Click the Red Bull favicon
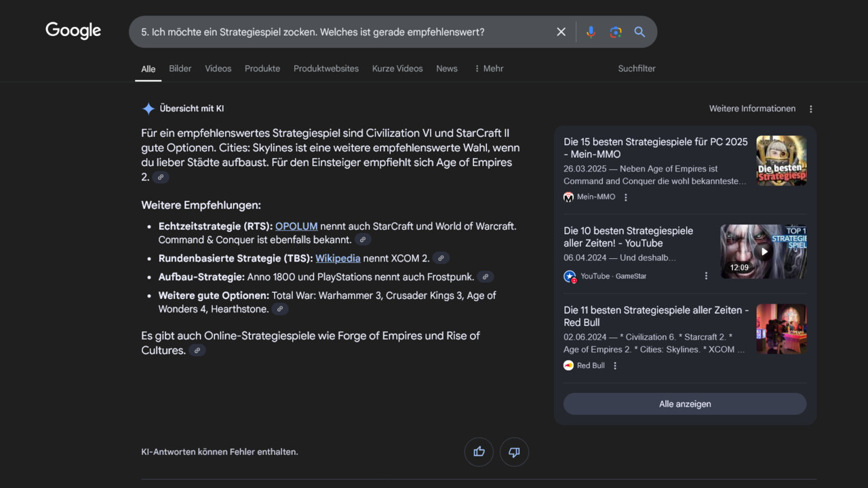The height and width of the screenshot is (488, 868). tap(568, 365)
